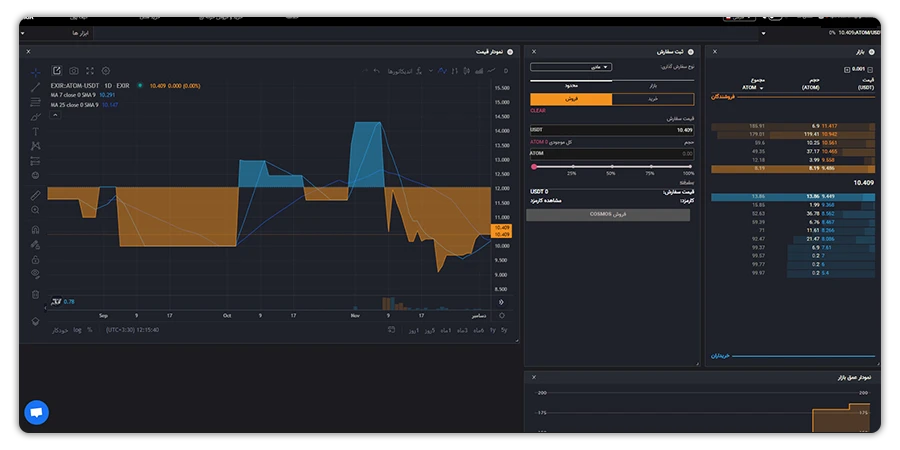Click the undo arrow in chart toolbar
This screenshot has width=900, height=450.
(377, 71)
